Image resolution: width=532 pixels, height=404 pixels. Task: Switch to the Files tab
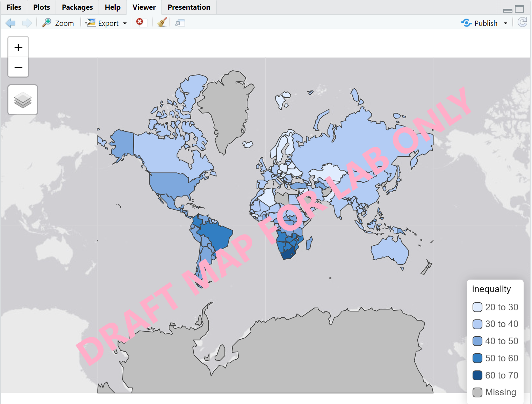pos(14,7)
